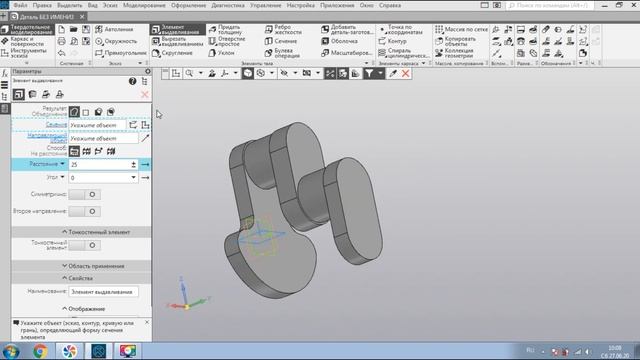Toggle the Тонкостенный элемент switch
The width and height of the screenshot is (640, 360).
coord(84,245)
